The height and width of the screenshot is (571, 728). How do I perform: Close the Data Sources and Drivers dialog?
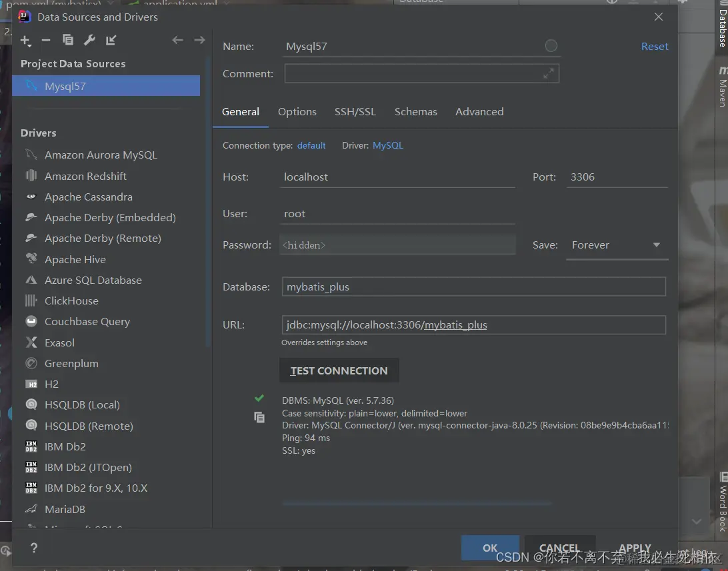point(659,17)
